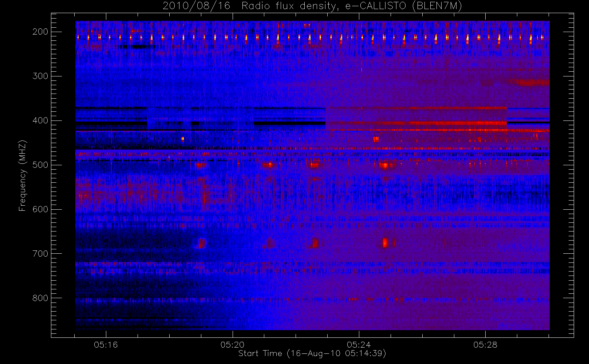Viewport: 589px width, 364px height.
Task: Click the plot title mentioning e-CALLISTO (BLEN7M)
Action: tap(312, 6)
